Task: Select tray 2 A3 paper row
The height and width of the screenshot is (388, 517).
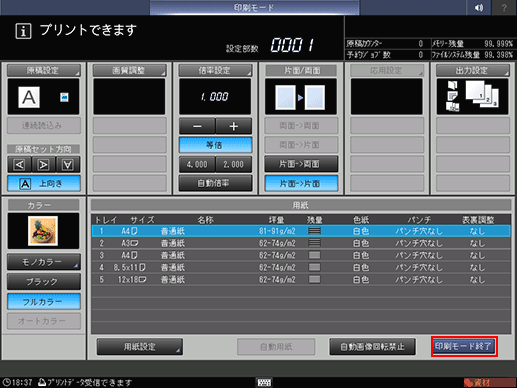Action: click(301, 243)
